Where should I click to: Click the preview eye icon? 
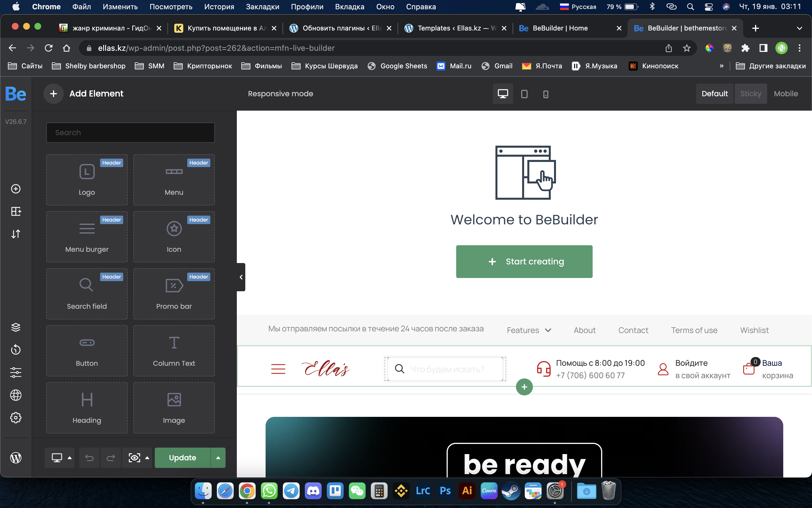[134, 457]
